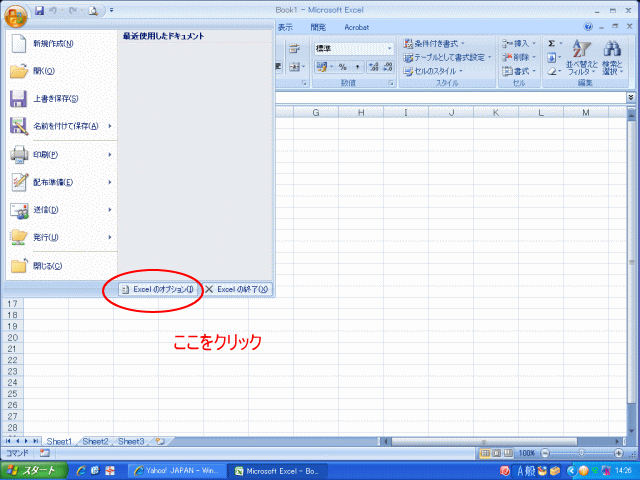
Task: Click the macro record icon in status bar
Action: pyautogui.click(x=44, y=453)
